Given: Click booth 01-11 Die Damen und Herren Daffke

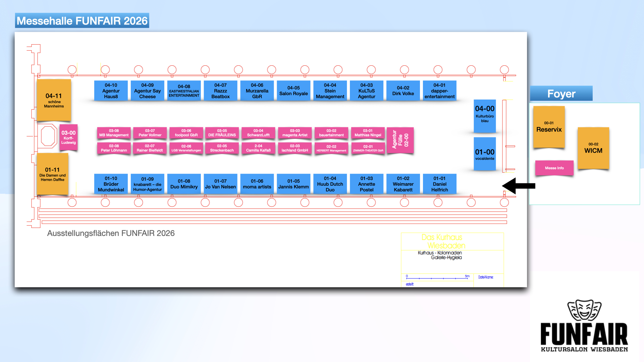Looking at the screenshot, I should click(x=53, y=174).
